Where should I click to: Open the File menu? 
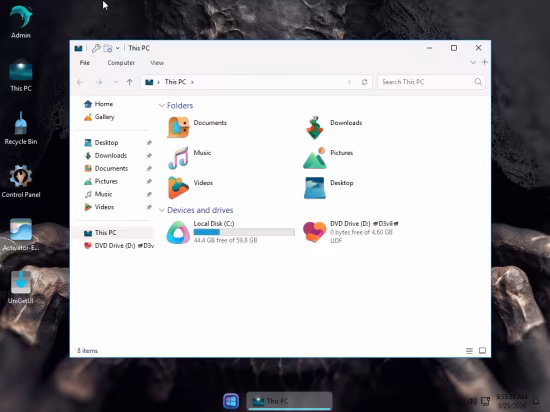coord(85,63)
